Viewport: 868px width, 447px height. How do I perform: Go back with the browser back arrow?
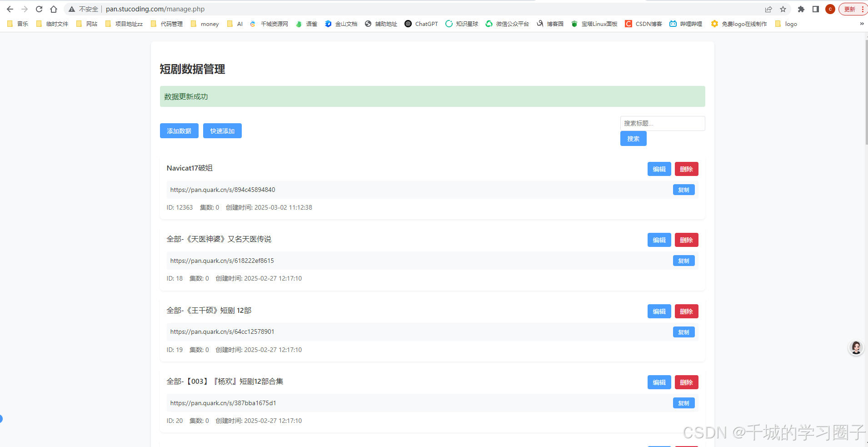tap(10, 9)
